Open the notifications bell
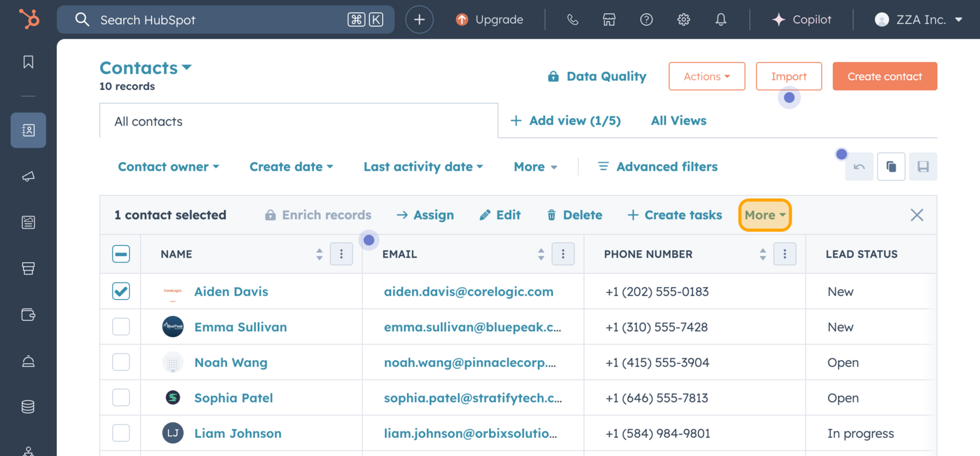 point(721,20)
